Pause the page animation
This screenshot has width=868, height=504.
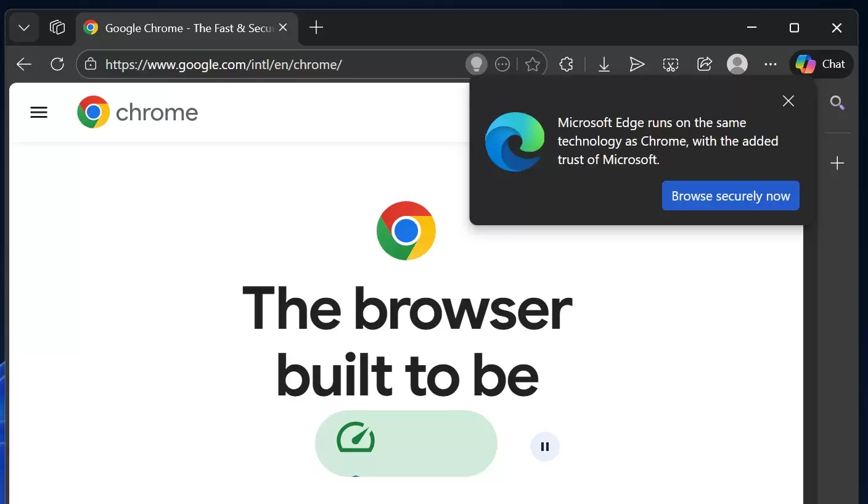click(545, 446)
